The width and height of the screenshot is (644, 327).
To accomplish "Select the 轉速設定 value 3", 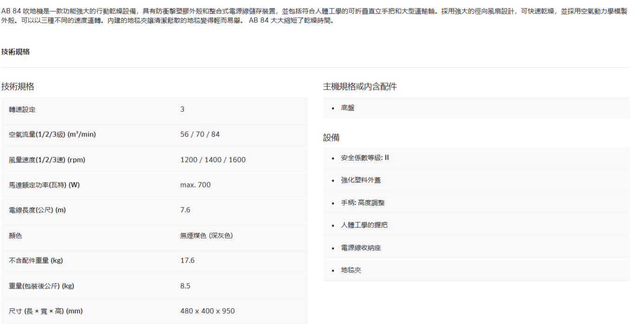I will (x=182, y=109).
